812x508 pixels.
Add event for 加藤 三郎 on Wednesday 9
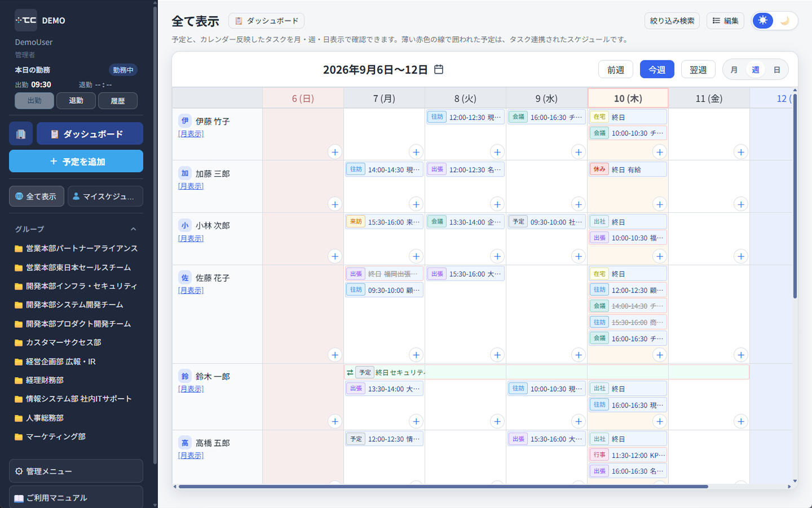579,204
